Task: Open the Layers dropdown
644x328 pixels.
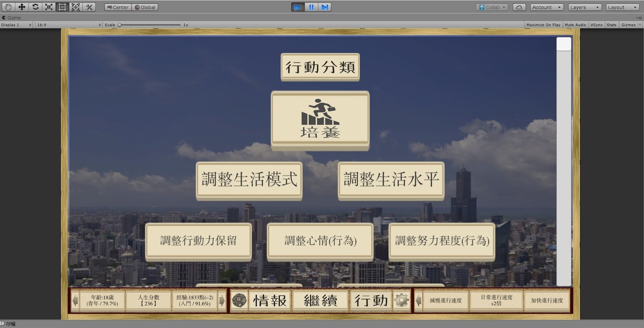Action: point(585,7)
